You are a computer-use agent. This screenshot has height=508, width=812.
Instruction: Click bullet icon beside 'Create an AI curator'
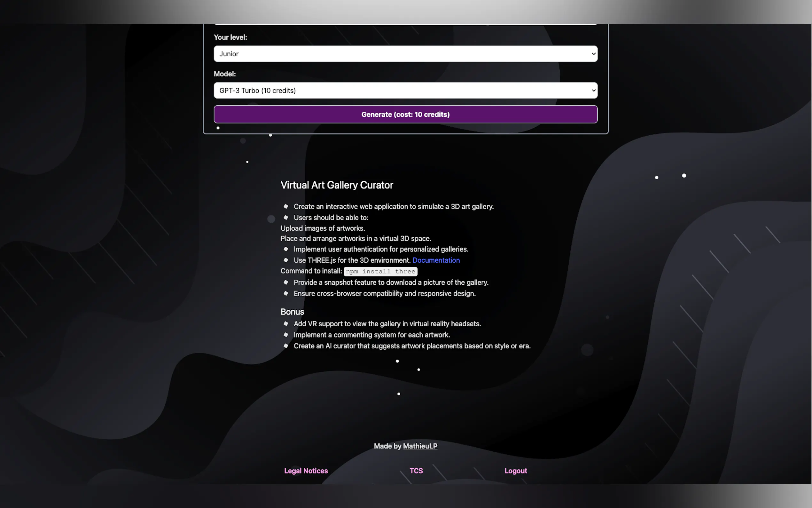[286, 346]
